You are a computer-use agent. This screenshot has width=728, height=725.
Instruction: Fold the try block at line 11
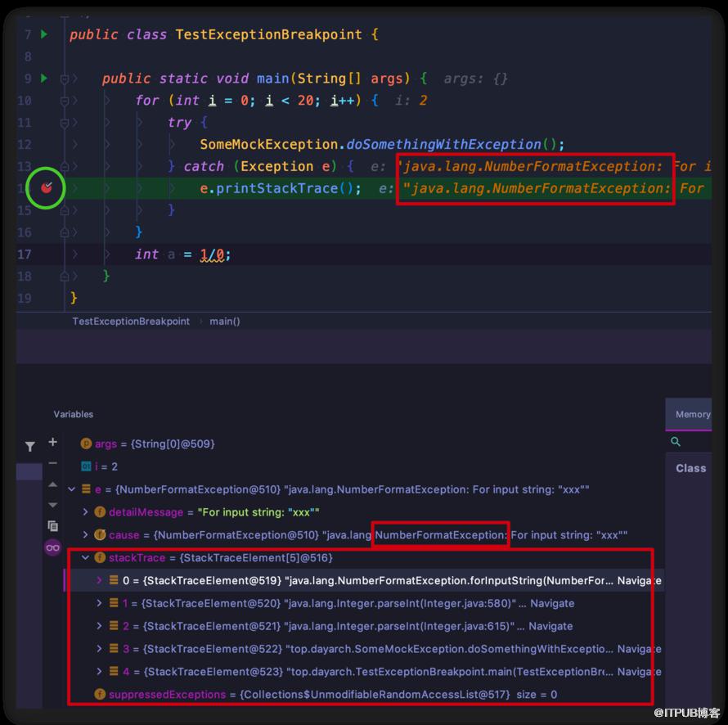pyautogui.click(x=65, y=123)
